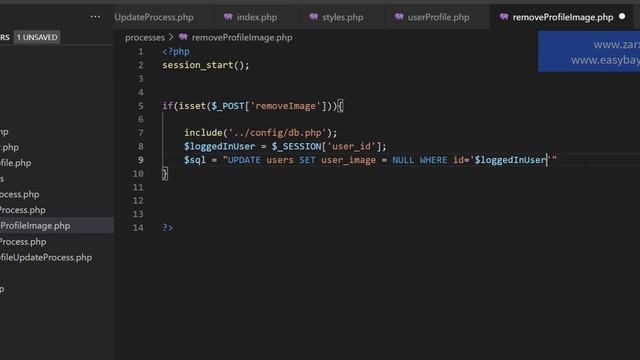The width and height of the screenshot is (640, 360).
Task: Click the PHP icon on index.php tab
Action: 228,17
